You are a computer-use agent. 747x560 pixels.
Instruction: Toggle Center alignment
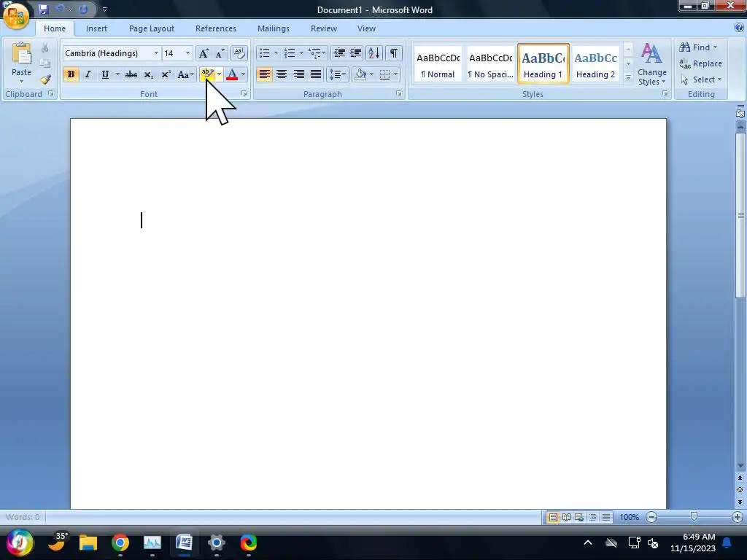click(x=282, y=74)
